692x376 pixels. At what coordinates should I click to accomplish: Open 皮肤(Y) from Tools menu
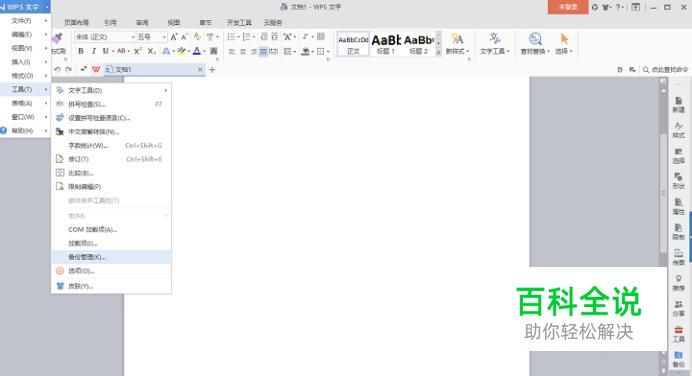point(111,286)
